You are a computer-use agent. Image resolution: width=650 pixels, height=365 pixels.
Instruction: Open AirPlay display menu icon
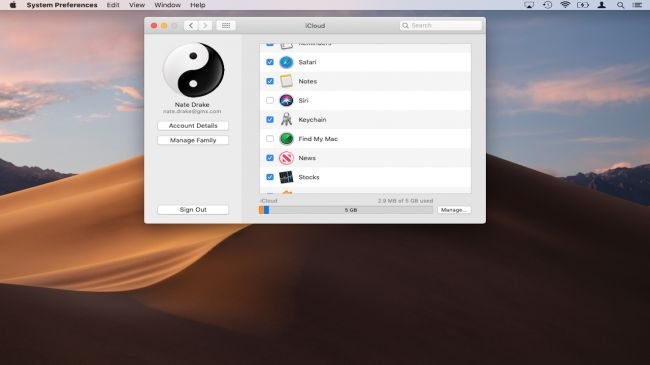[x=529, y=5]
